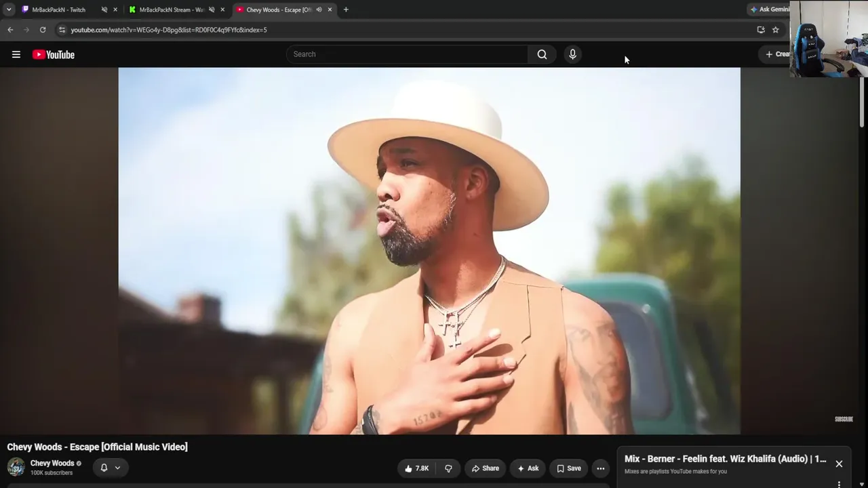868x488 pixels.
Task: Go forward with browser forward arrow
Action: click(26, 30)
